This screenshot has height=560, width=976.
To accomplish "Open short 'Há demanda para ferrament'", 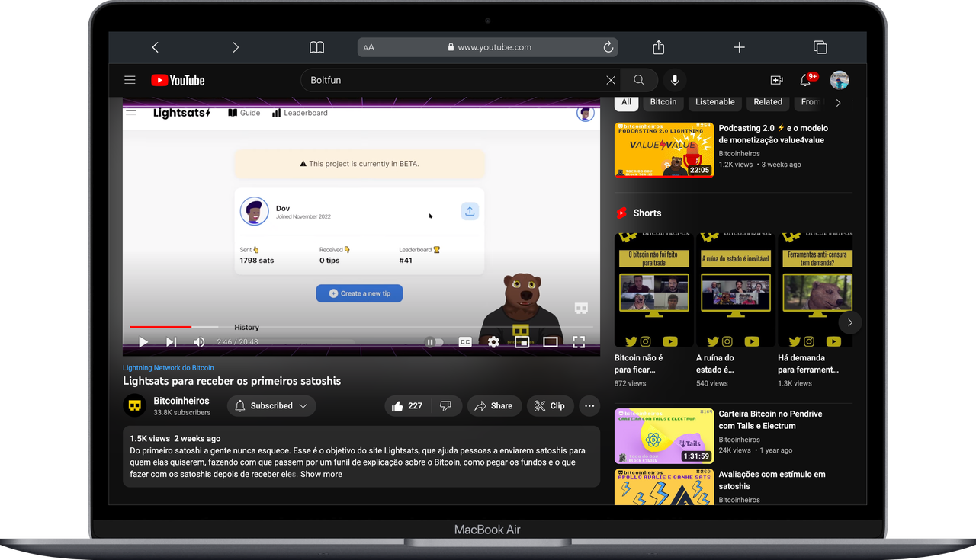I will (x=815, y=311).
